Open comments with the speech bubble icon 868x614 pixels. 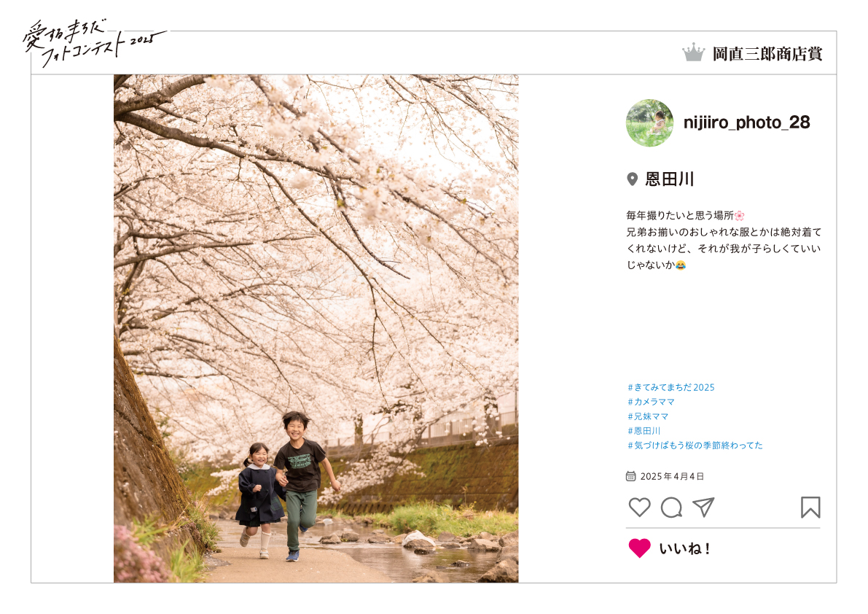pos(671,507)
